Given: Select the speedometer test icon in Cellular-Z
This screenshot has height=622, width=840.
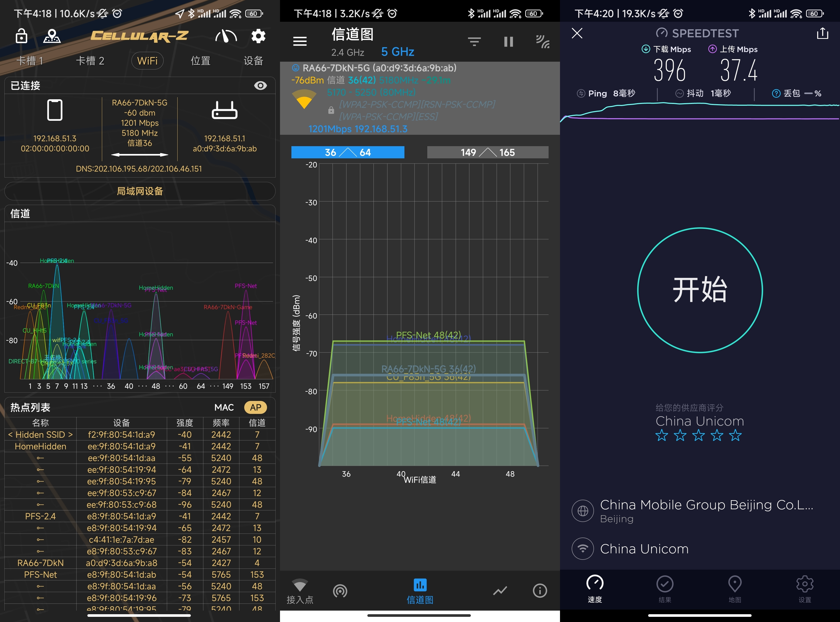Looking at the screenshot, I should tap(226, 36).
